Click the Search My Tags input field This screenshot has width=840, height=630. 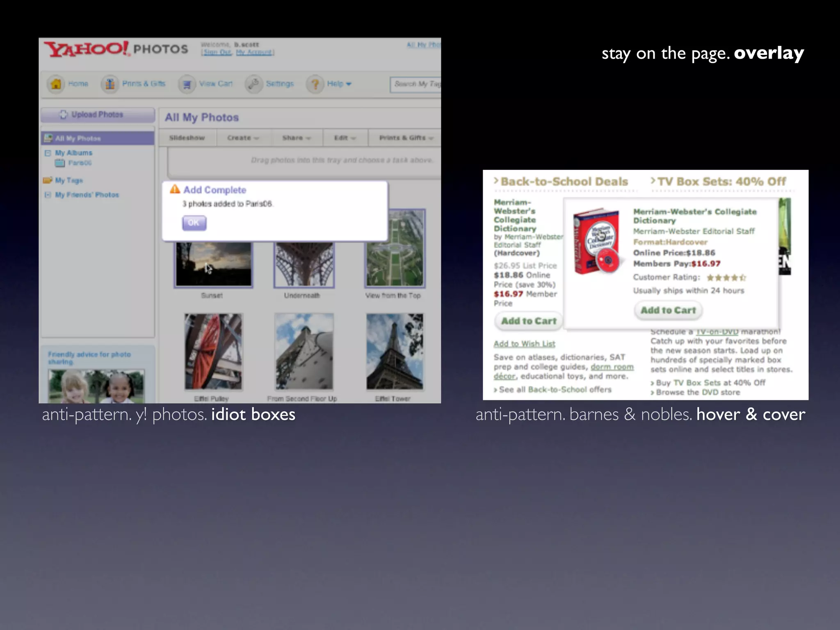tap(415, 84)
